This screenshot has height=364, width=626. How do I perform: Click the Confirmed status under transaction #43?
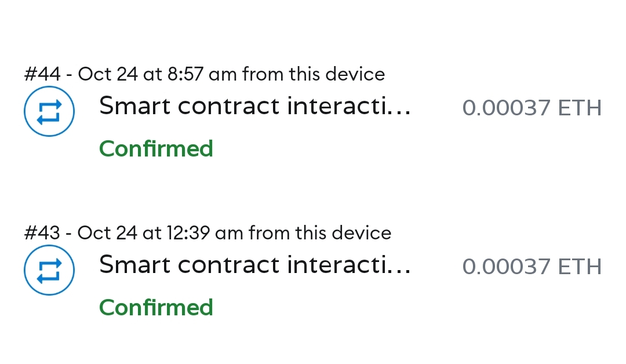coord(156,307)
